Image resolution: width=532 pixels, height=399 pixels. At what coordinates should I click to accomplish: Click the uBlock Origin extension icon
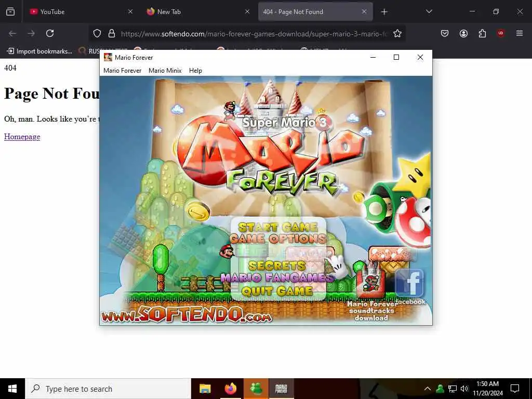(501, 33)
